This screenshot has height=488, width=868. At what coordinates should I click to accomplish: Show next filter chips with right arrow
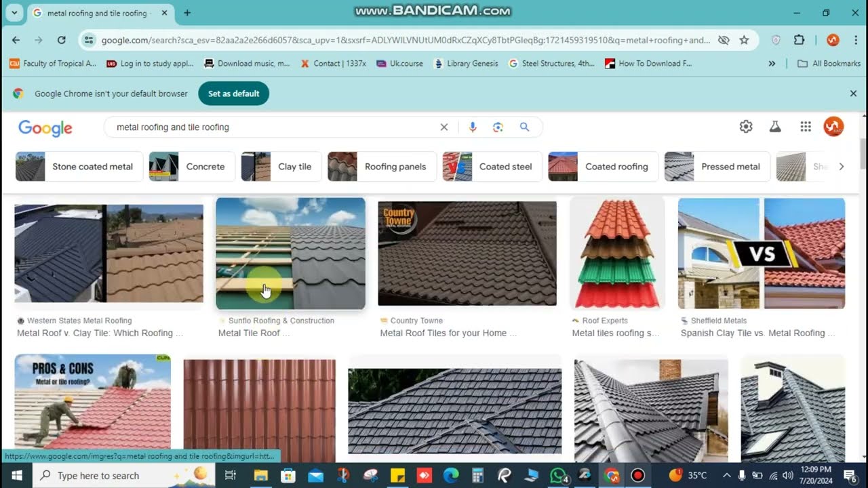841,166
